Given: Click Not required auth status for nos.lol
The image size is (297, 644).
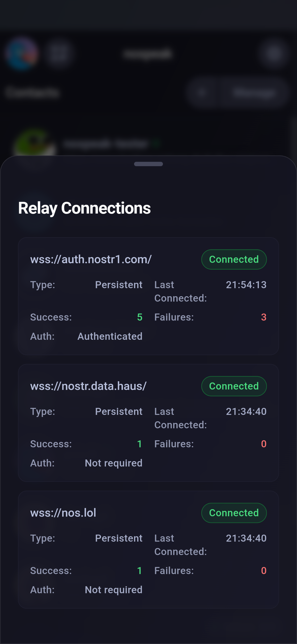Looking at the screenshot, I should click(113, 590).
